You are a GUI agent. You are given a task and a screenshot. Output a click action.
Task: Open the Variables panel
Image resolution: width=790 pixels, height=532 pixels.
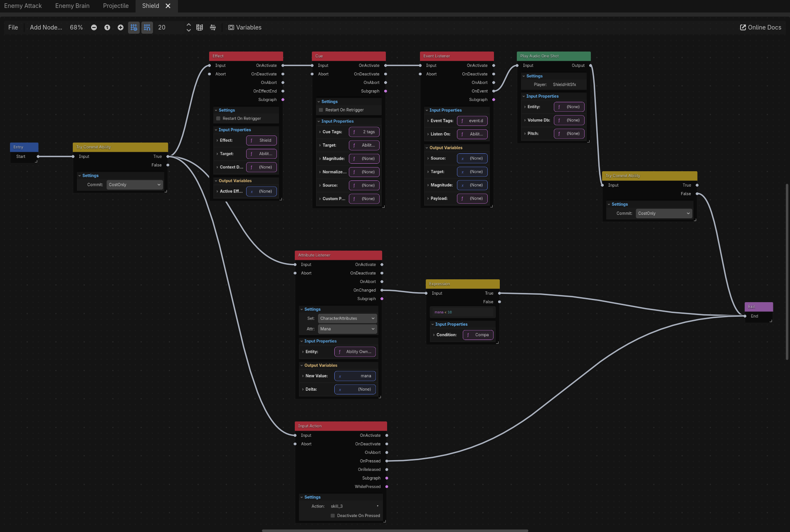[245, 27]
